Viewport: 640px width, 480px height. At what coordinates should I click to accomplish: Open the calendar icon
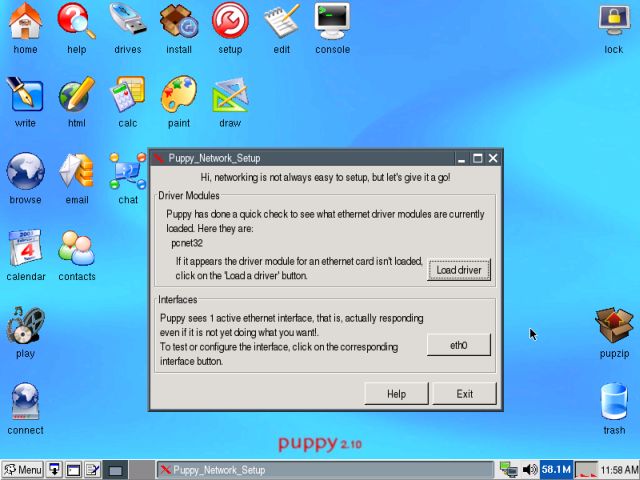tap(25, 248)
